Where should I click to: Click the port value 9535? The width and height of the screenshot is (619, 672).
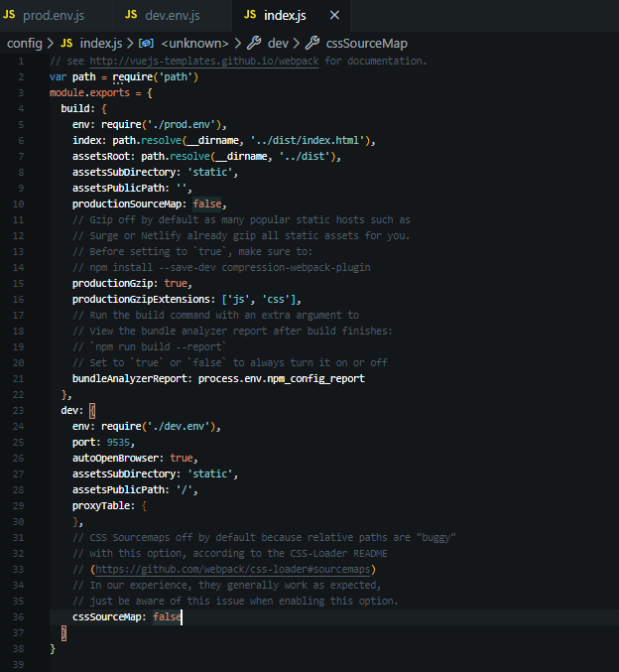(118, 442)
